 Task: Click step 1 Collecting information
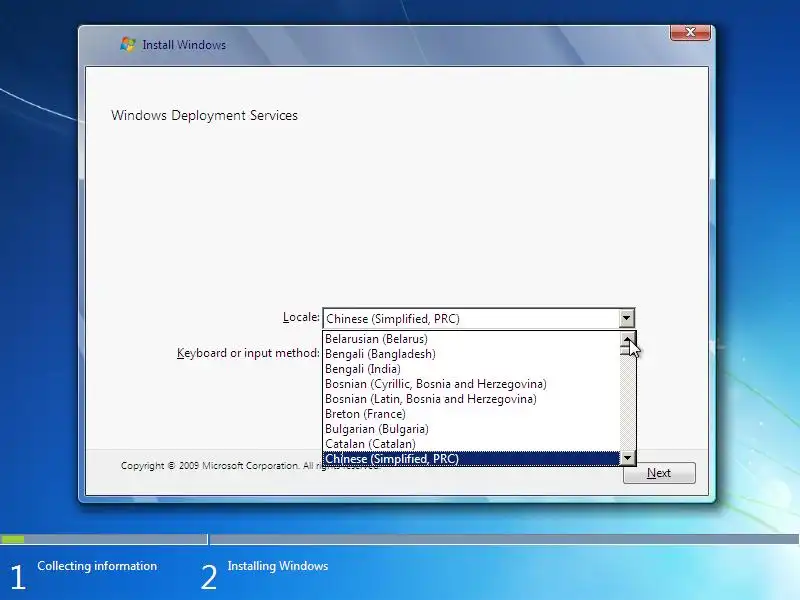97,566
